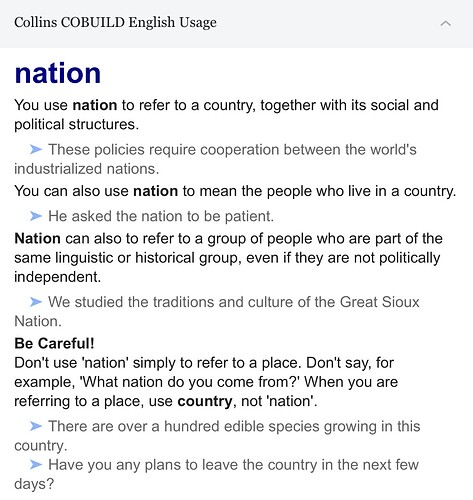Click the 'Be Careful!' heading
Screen dimensions: 473x500
pyautogui.click(x=54, y=344)
